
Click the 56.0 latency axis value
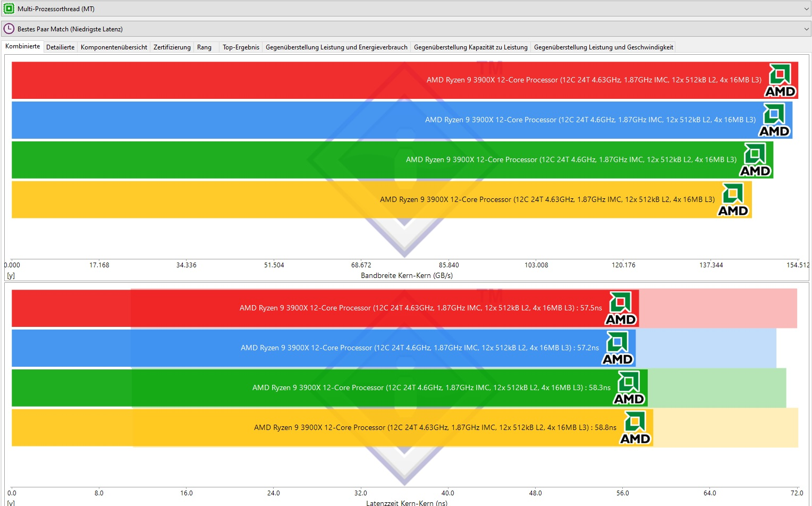(622, 493)
